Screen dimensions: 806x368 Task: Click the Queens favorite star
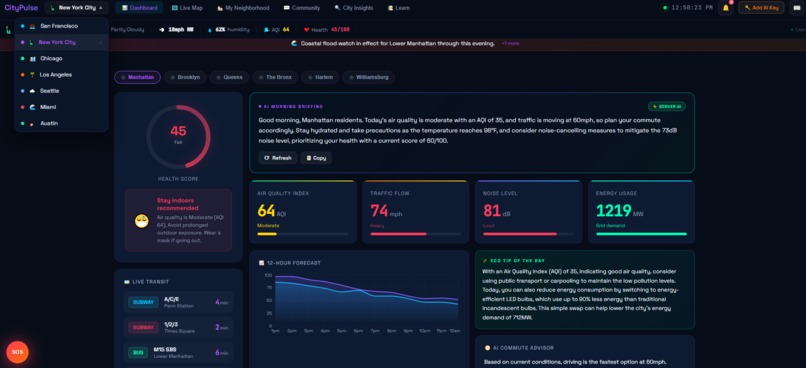[218, 77]
